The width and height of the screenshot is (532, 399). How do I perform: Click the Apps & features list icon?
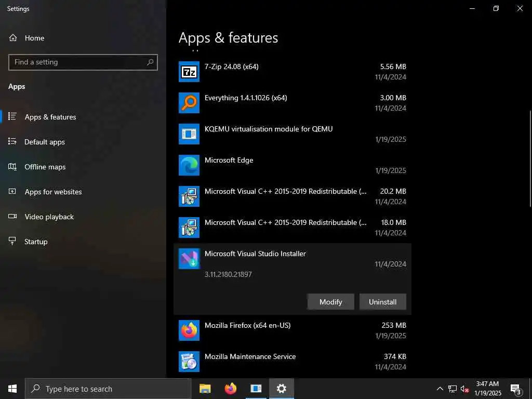(x=12, y=116)
